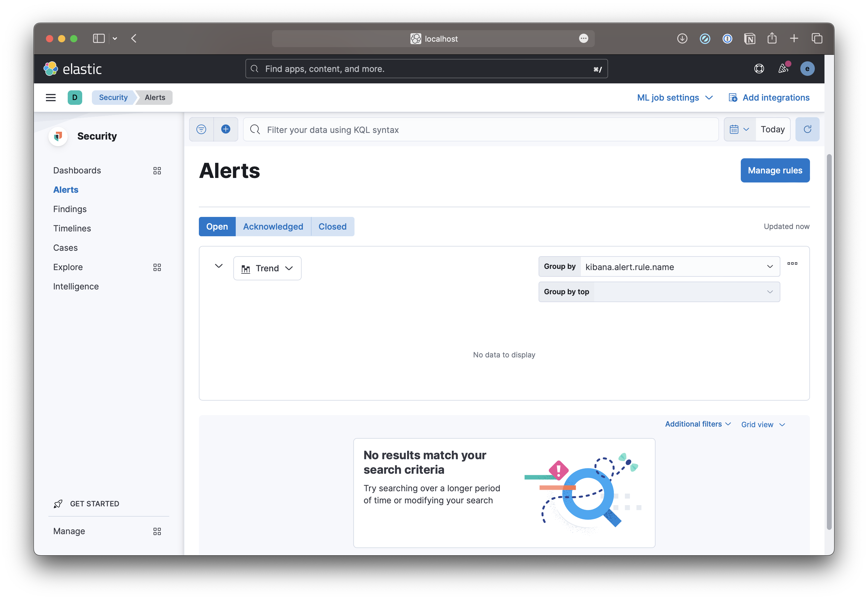This screenshot has height=600, width=868.
Task: Open Findings in Security sidebar
Action: 70,209
